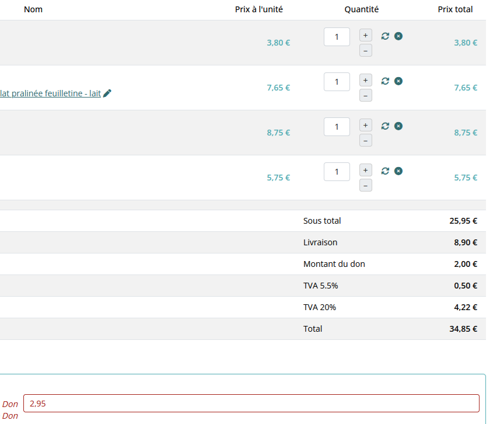Click quantity field of the 8,75 € item

point(337,127)
